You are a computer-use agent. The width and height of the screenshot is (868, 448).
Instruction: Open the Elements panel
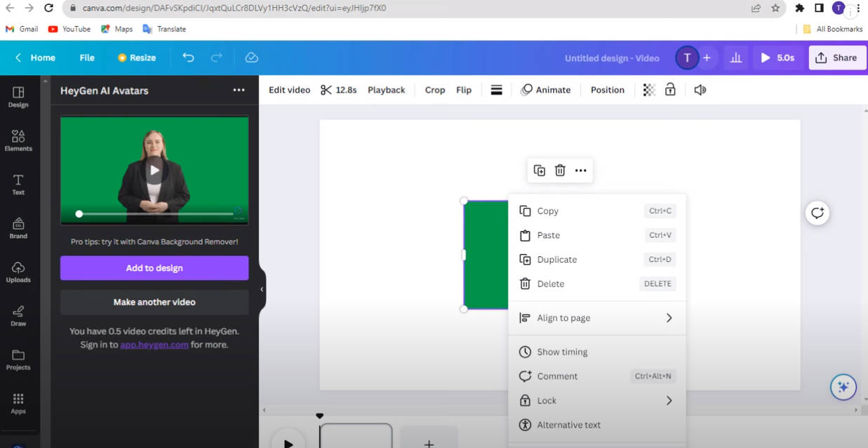click(18, 139)
